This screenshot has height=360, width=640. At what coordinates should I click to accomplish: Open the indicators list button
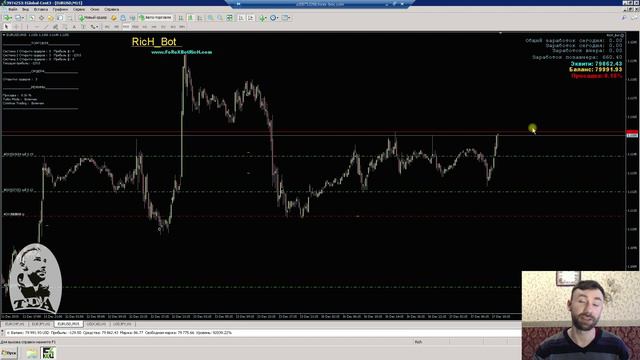point(263,18)
